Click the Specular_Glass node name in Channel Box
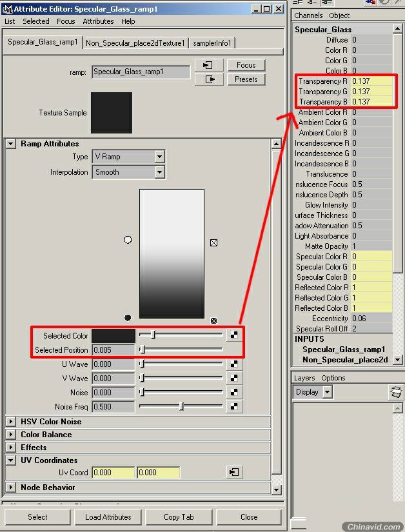Screen dimensions: 405x532 coord(323,30)
